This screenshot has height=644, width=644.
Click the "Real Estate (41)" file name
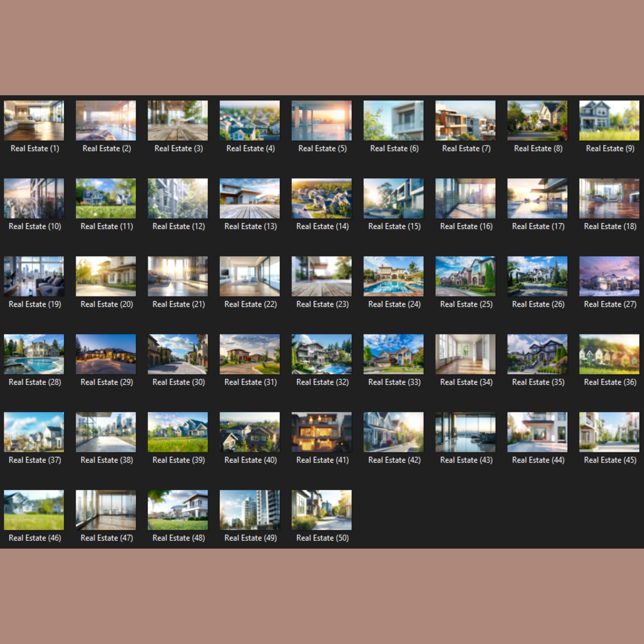[323, 460]
